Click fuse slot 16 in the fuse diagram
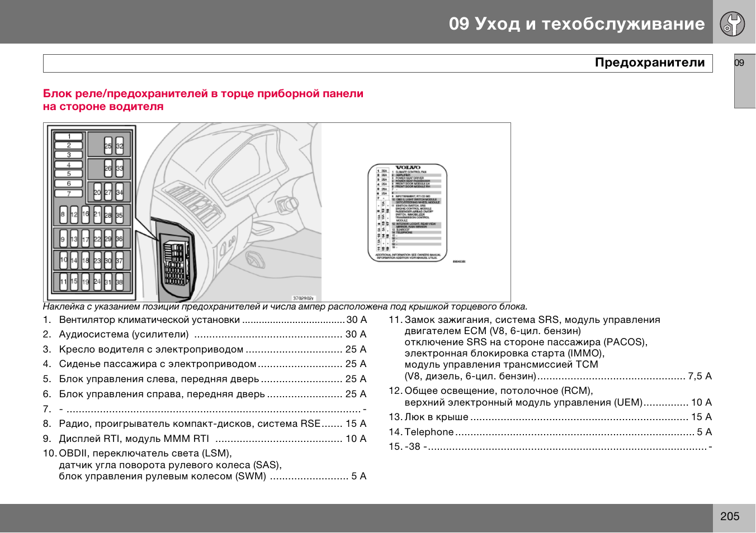The height and width of the screenshot is (533, 756). tap(86, 215)
